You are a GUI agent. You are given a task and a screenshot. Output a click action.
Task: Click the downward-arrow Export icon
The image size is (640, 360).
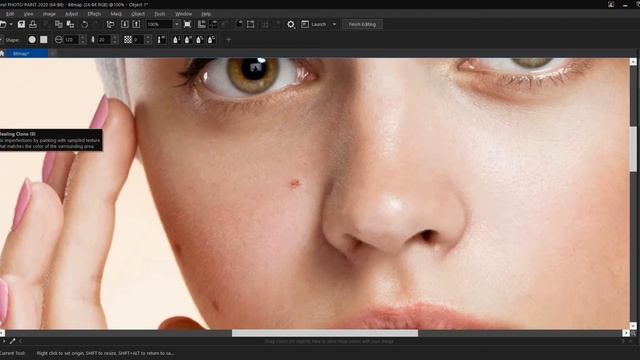(125, 24)
